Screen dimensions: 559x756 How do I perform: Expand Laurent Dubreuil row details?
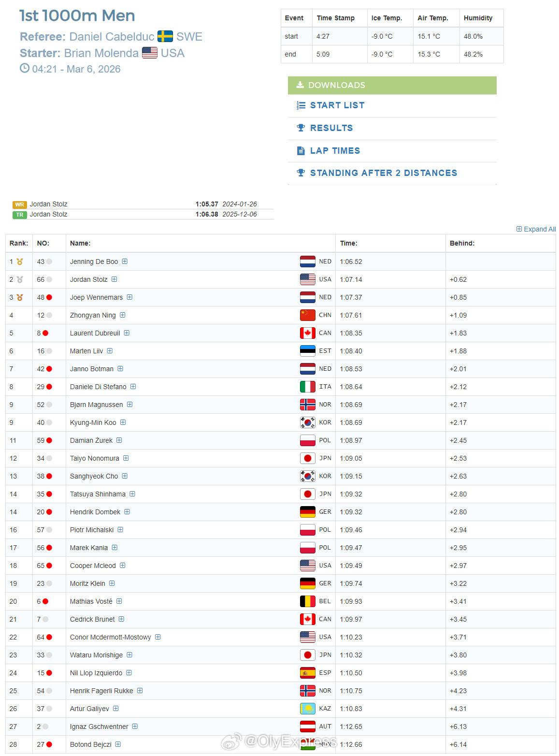pos(127,333)
